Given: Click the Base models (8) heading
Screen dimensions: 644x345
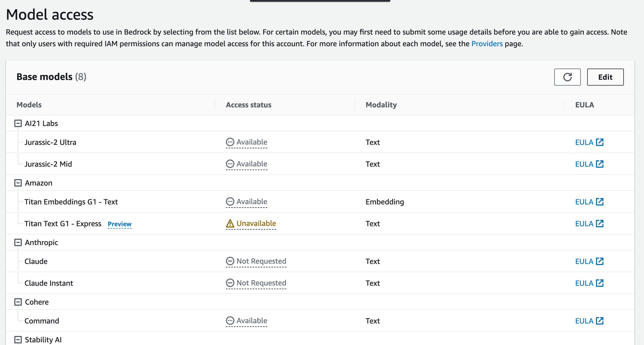Looking at the screenshot, I should coord(51,77).
